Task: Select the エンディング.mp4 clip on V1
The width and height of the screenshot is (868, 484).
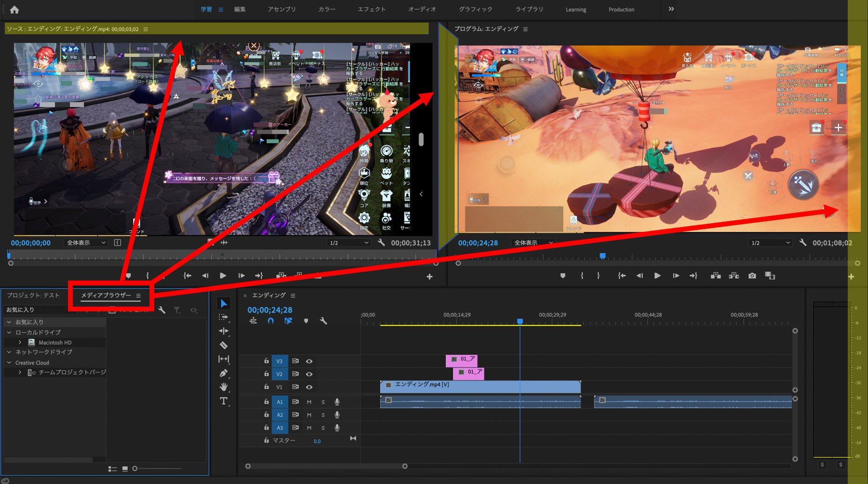Action: pos(480,387)
